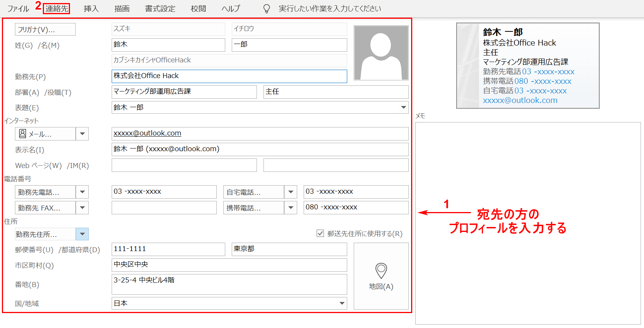Screen dimensions: 644x328
Task: Open the 携帯電話 type dropdown arrow
Action: [x=291, y=208]
